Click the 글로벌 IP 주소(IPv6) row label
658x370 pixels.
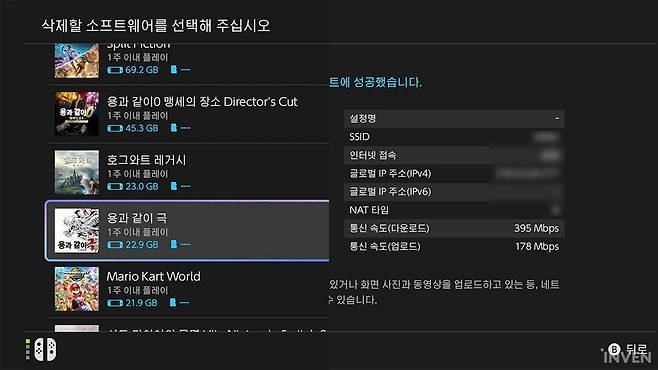point(390,192)
